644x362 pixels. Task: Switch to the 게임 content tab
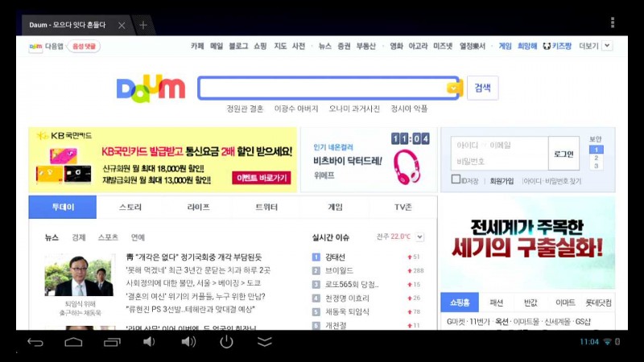pyautogui.click(x=335, y=208)
